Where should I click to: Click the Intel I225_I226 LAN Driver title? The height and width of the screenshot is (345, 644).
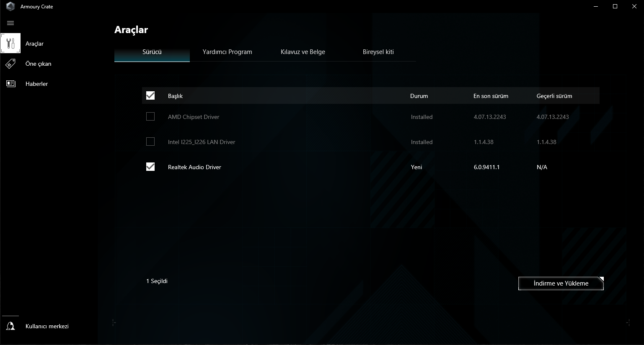202,142
